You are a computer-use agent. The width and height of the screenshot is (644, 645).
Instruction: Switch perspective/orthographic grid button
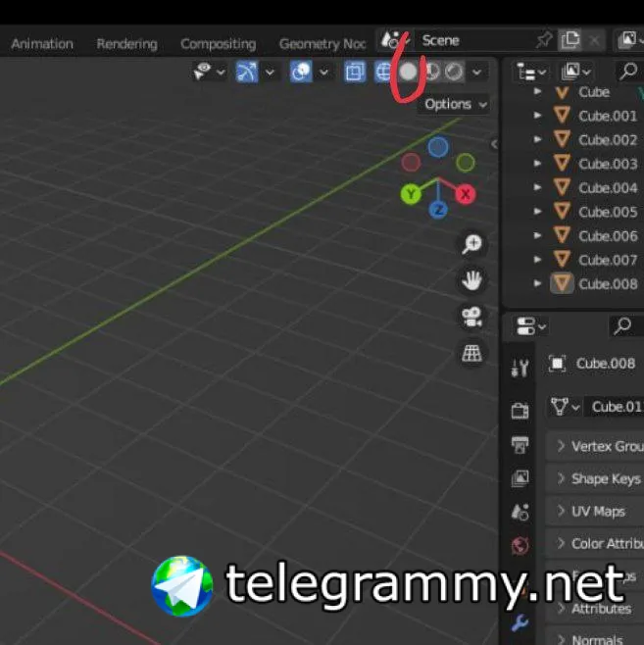coord(472,353)
